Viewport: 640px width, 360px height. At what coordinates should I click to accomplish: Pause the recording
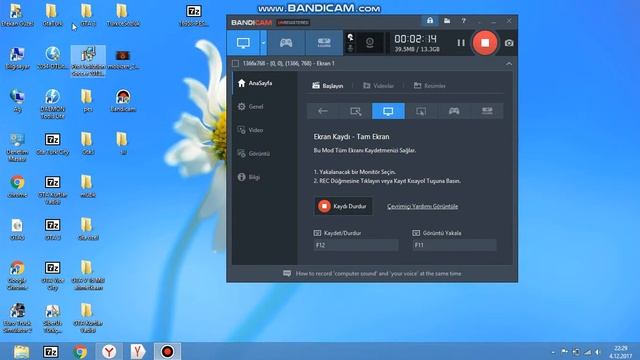click(x=461, y=43)
